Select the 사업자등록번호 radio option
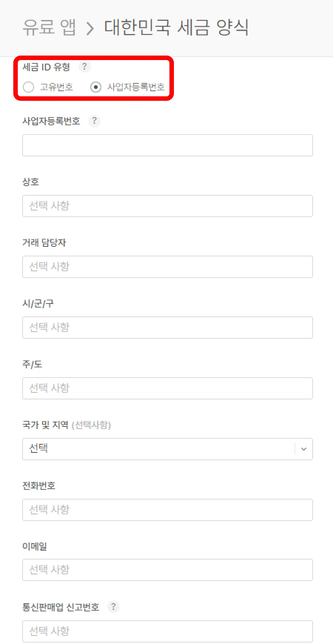Viewport: 333px width, 644px height. (96, 87)
